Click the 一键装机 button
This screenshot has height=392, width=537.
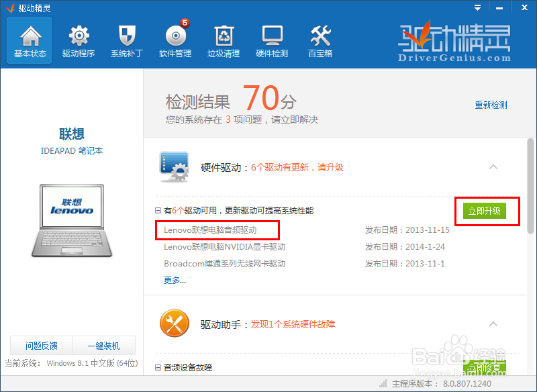103,345
